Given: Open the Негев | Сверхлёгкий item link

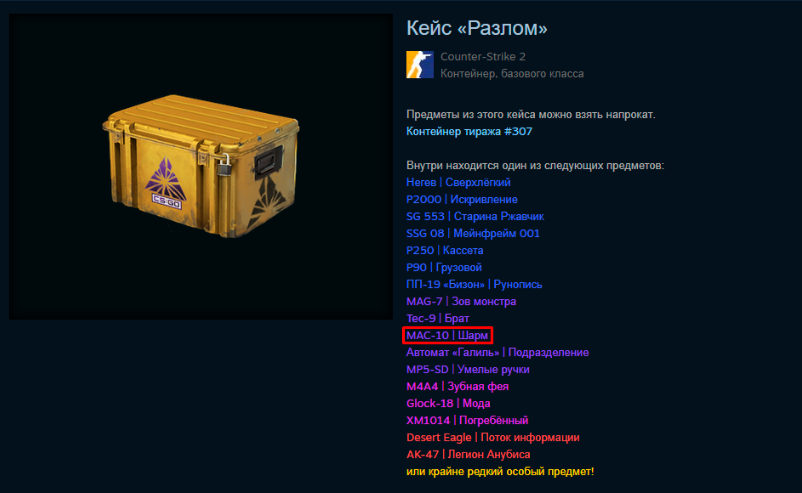Looking at the screenshot, I should click(x=458, y=183).
